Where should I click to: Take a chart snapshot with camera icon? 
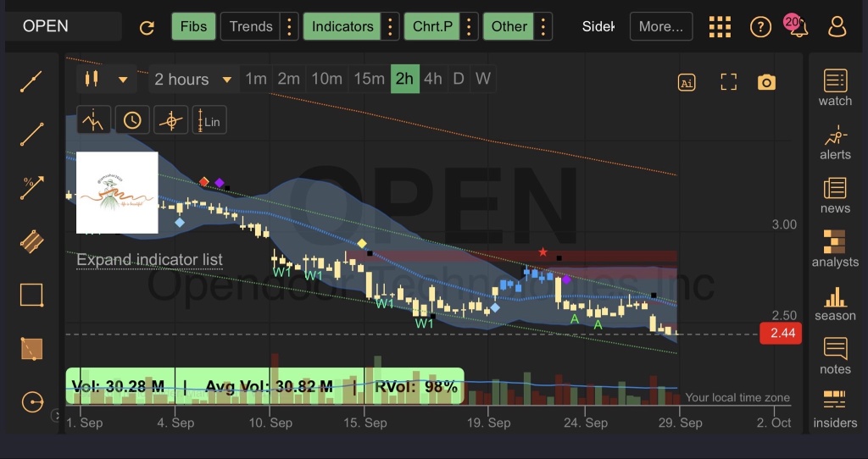pyautogui.click(x=766, y=82)
